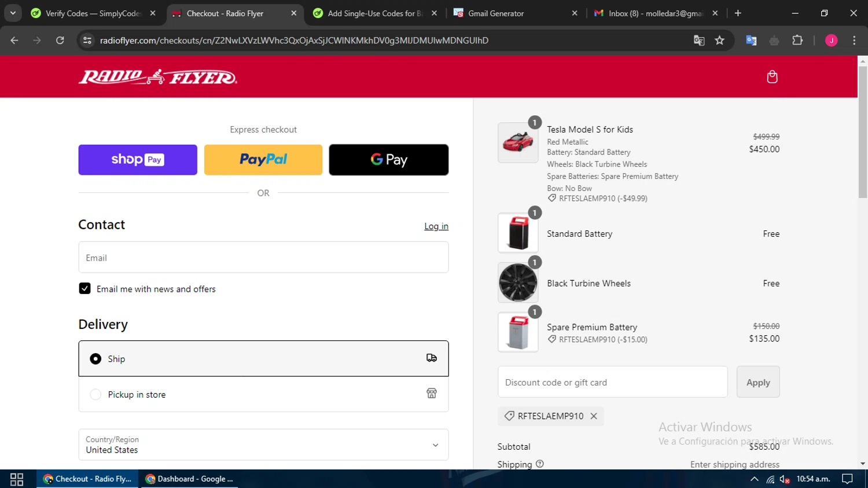Open the shopping bag cart icon
The image size is (868, 488).
click(772, 76)
